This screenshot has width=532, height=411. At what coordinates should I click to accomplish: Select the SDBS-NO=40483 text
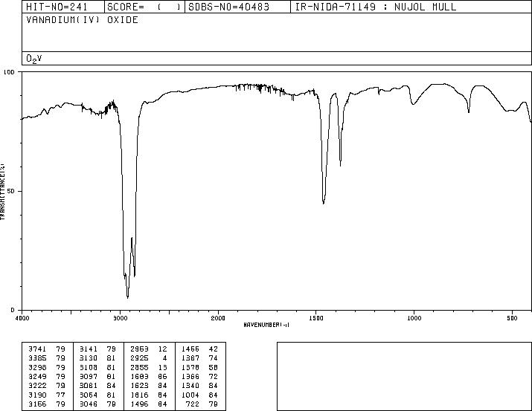pos(228,7)
